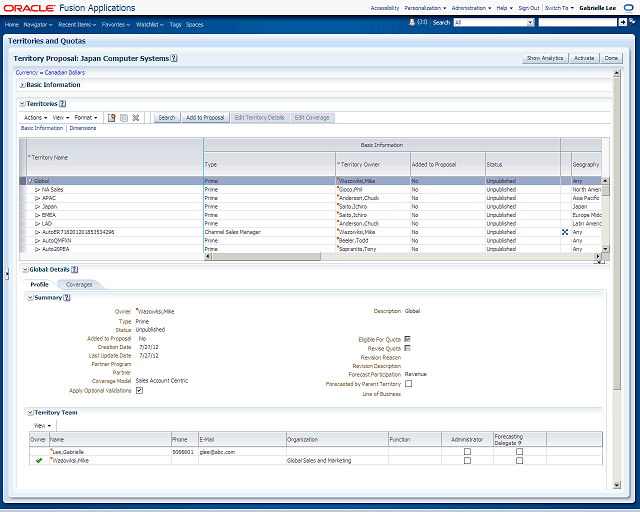The image size is (640, 512).
Task: Click the create territory icon in Territories toolbar
Action: [x=111, y=118]
